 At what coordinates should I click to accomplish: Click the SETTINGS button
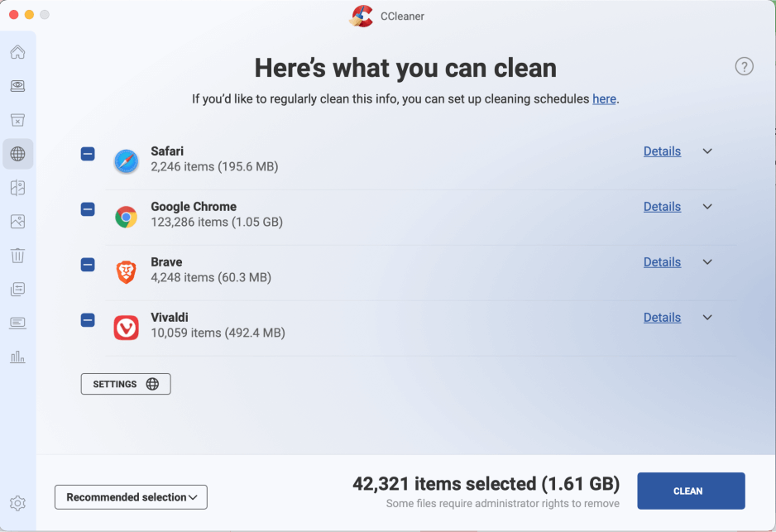126,384
